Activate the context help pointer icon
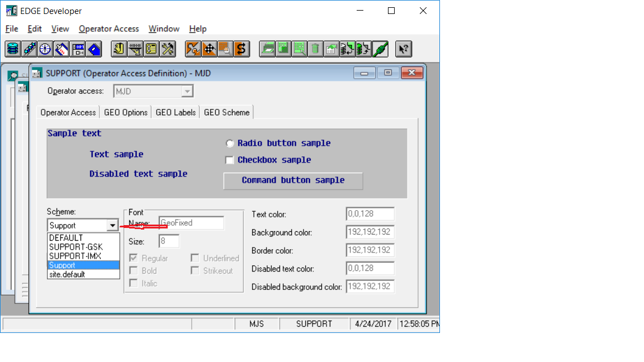This screenshot has width=644, height=362. tap(404, 49)
